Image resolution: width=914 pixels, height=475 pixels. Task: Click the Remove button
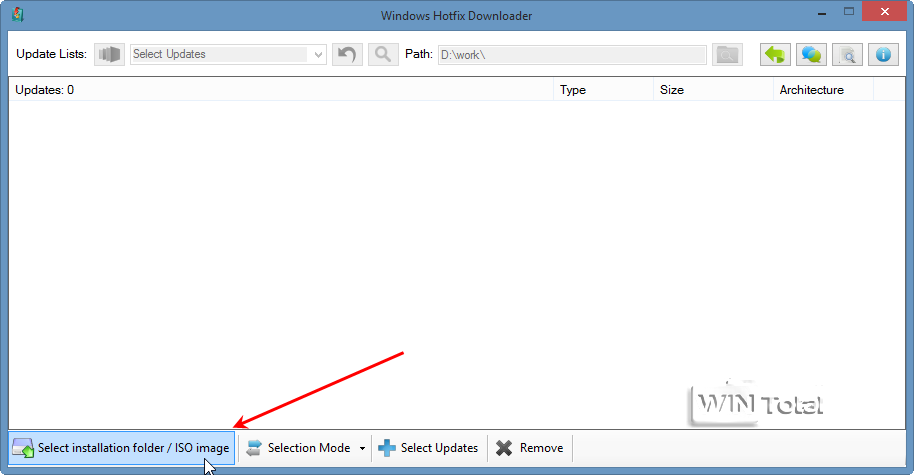(530, 448)
